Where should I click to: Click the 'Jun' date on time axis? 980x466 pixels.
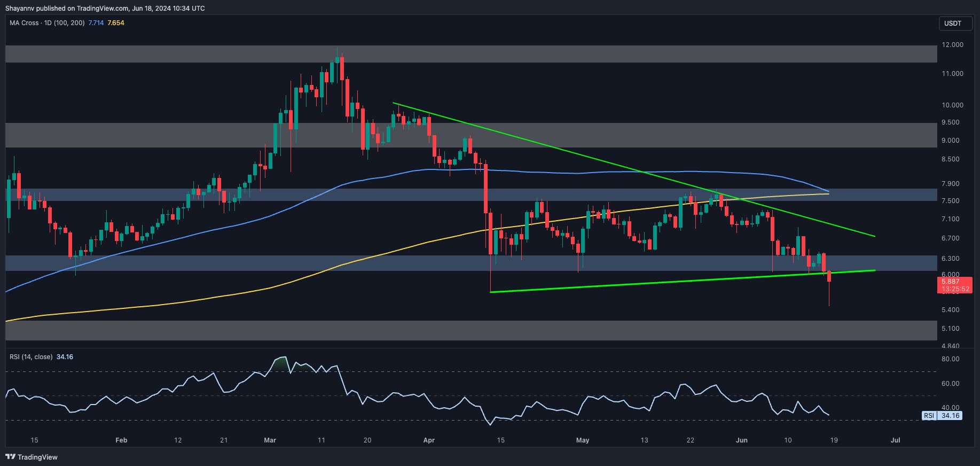pos(741,440)
